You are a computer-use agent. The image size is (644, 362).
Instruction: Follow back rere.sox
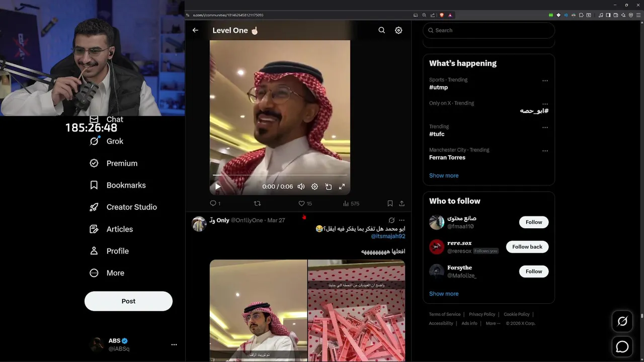coord(527,247)
